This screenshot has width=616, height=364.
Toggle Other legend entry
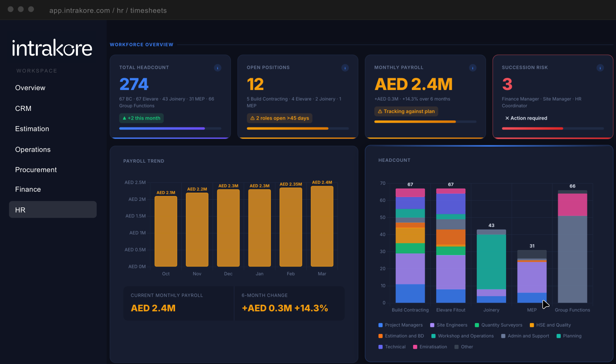[464, 347]
